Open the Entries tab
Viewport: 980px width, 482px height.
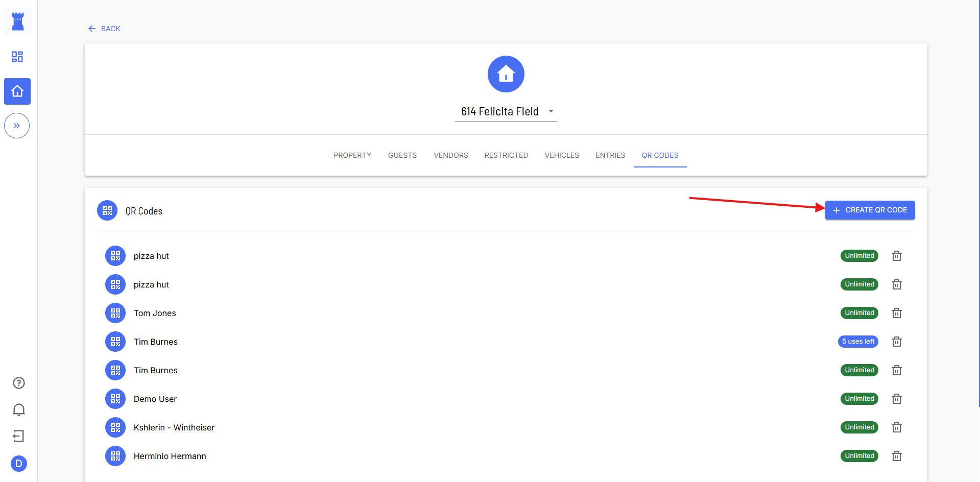click(x=610, y=155)
